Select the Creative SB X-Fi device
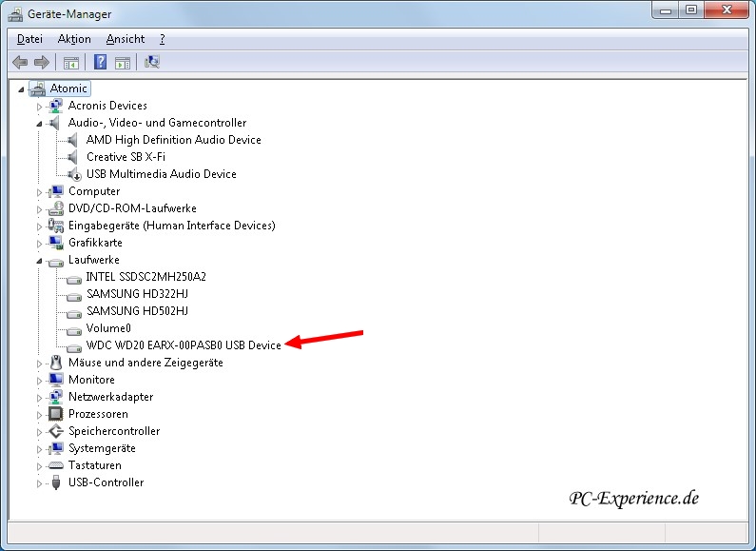756x551 pixels. (x=126, y=157)
